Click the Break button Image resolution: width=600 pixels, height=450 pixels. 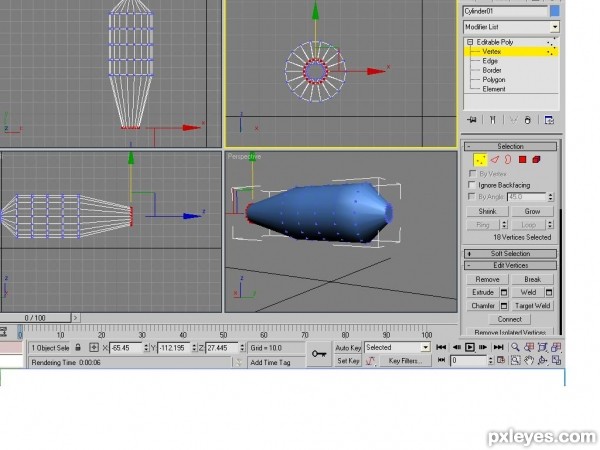click(x=532, y=279)
